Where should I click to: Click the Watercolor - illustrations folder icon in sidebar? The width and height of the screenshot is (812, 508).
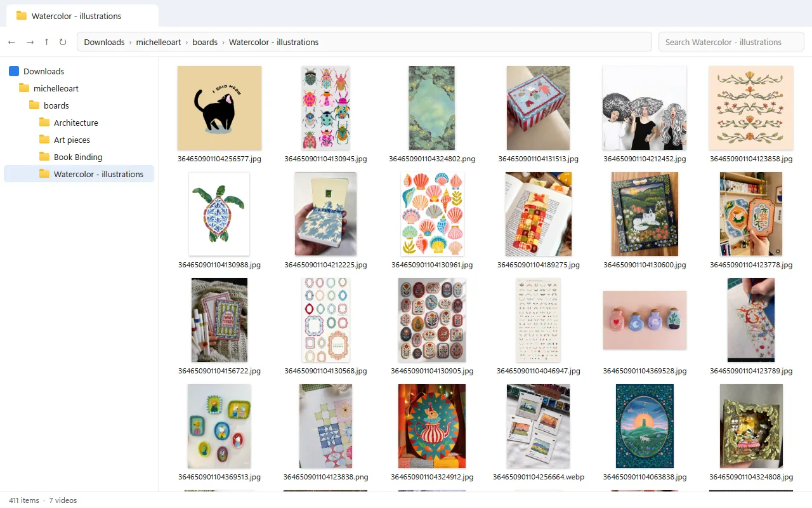pos(44,174)
